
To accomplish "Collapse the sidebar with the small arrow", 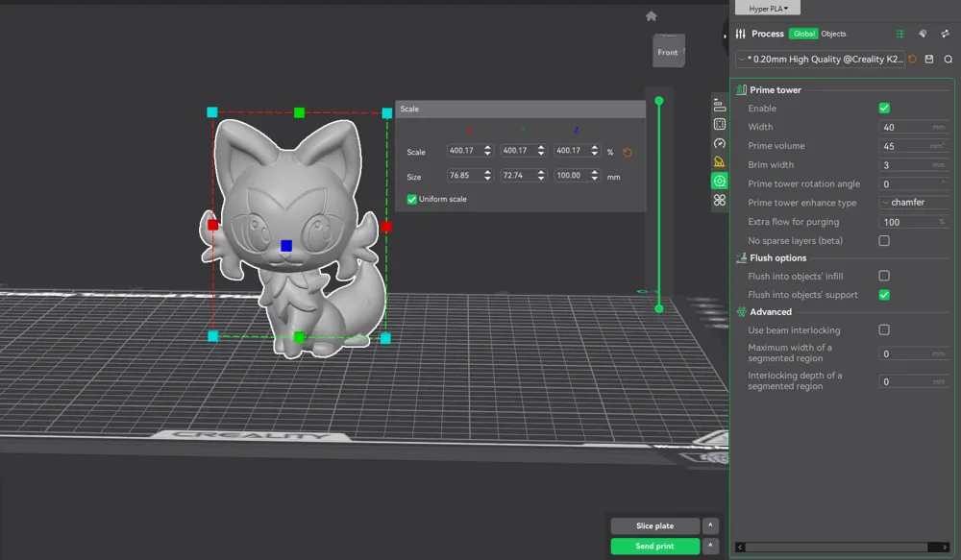I will point(725,37).
